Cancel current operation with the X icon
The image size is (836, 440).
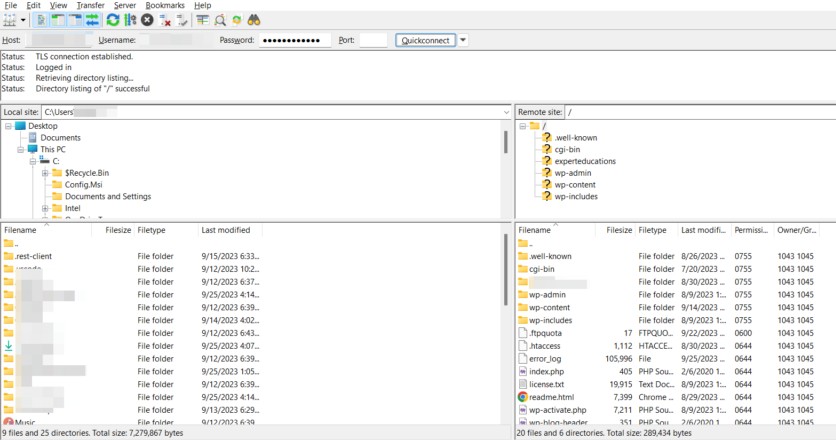[x=148, y=19]
